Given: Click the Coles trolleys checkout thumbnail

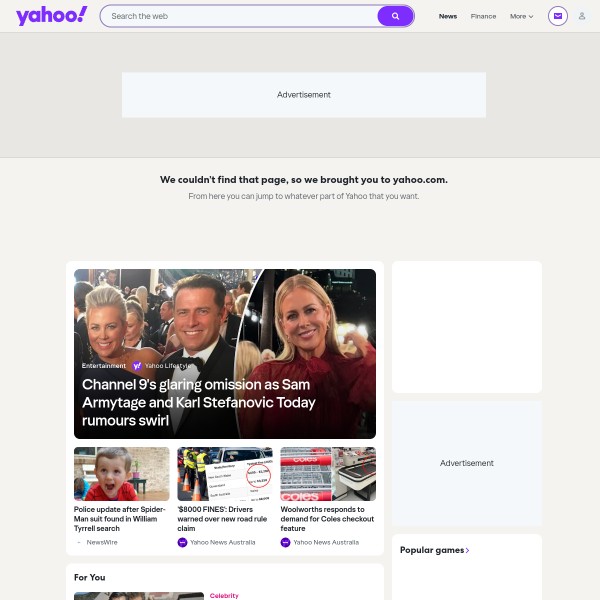Looking at the screenshot, I should click(328, 474).
